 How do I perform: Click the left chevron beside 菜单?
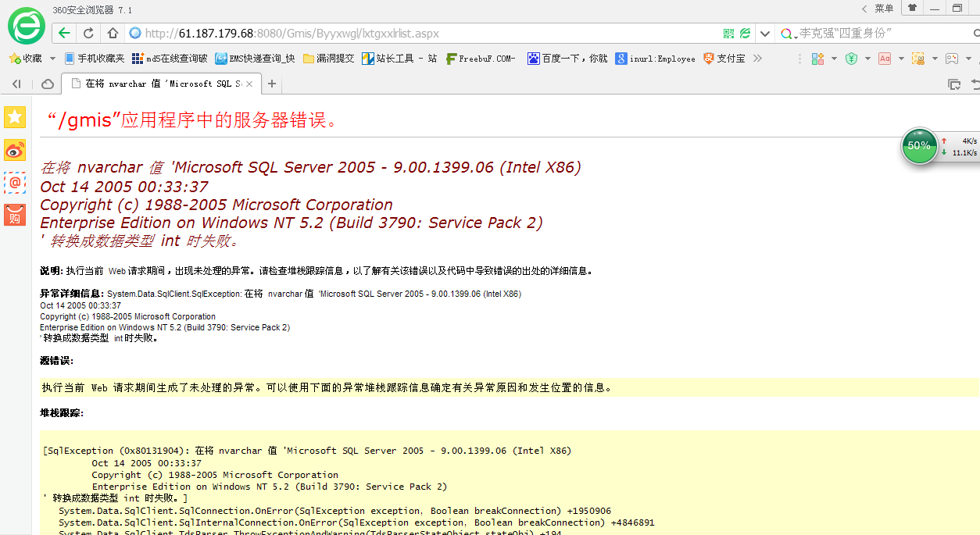pos(864,9)
